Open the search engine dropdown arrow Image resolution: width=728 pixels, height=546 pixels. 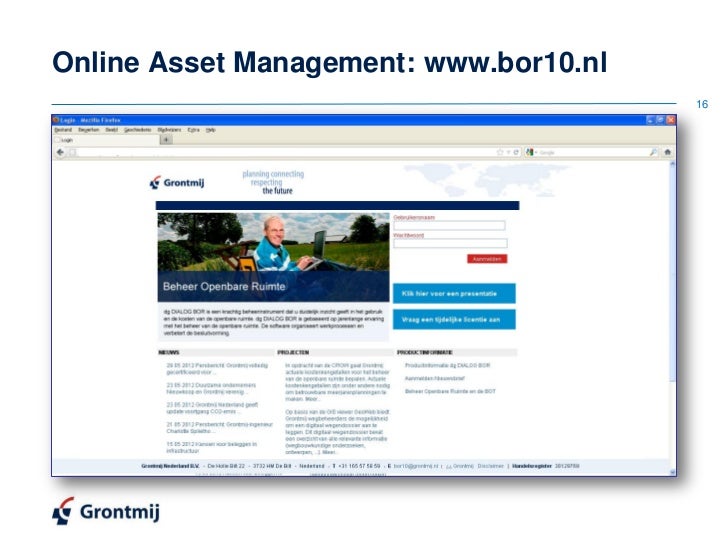pos(536,152)
